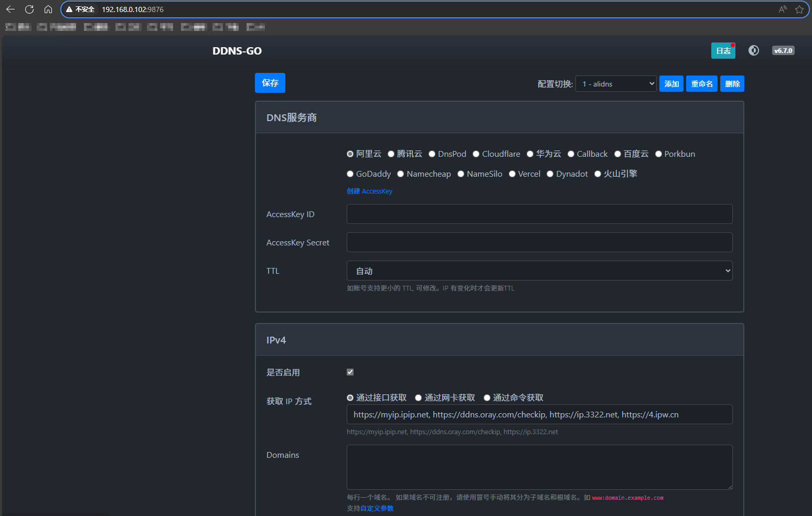
Task: Click the browser address bar URL
Action: point(133,9)
